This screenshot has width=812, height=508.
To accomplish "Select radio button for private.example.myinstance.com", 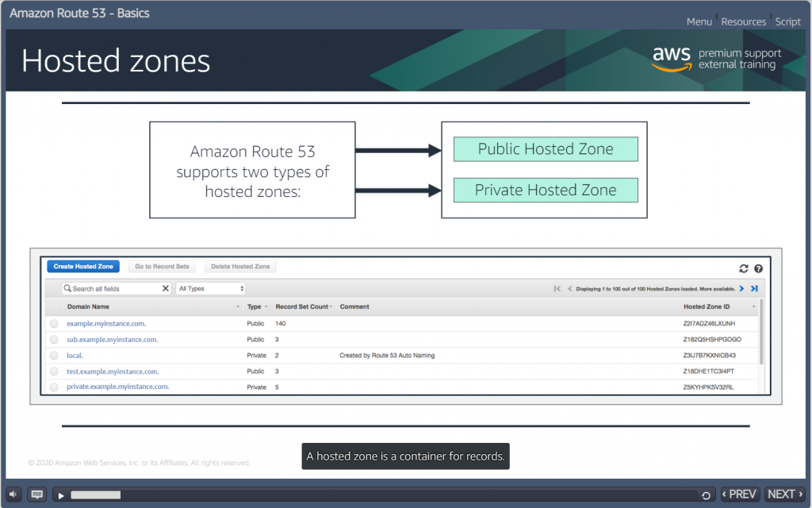I will [x=54, y=387].
